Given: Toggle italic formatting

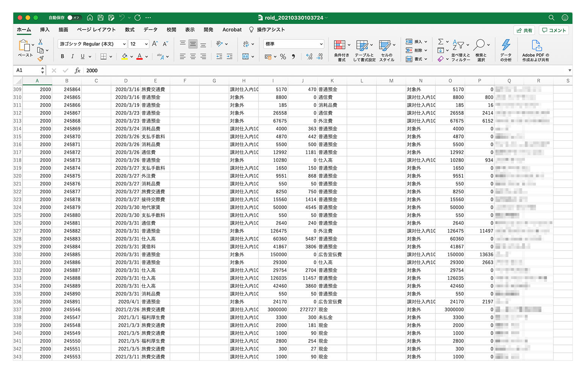Looking at the screenshot, I should (72, 56).
